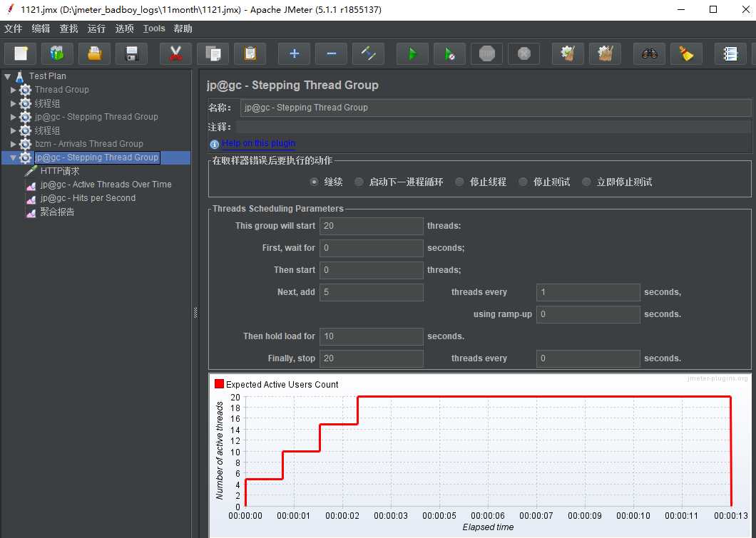Click the Then hold load for field
This screenshot has height=538, width=756.
point(372,336)
